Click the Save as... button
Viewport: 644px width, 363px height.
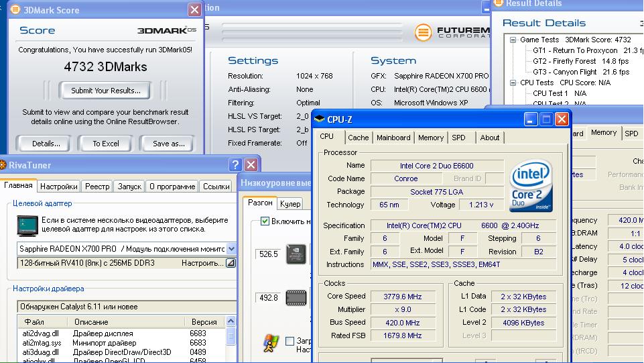click(168, 144)
